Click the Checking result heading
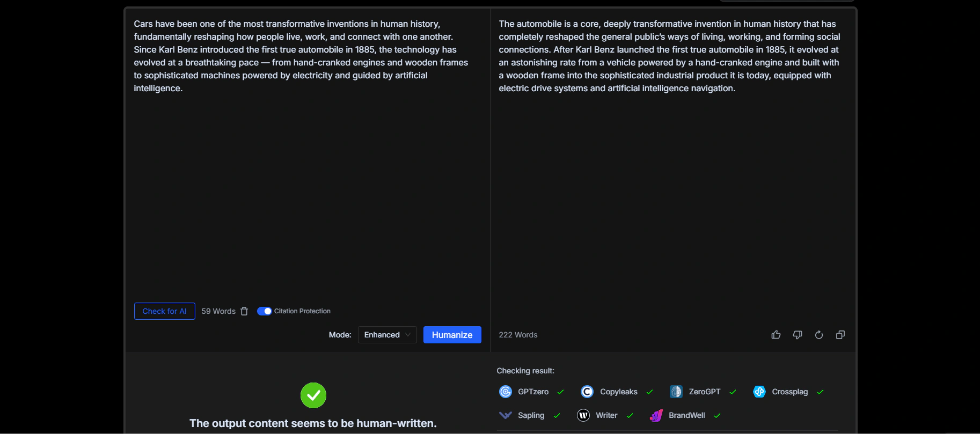 [525, 371]
